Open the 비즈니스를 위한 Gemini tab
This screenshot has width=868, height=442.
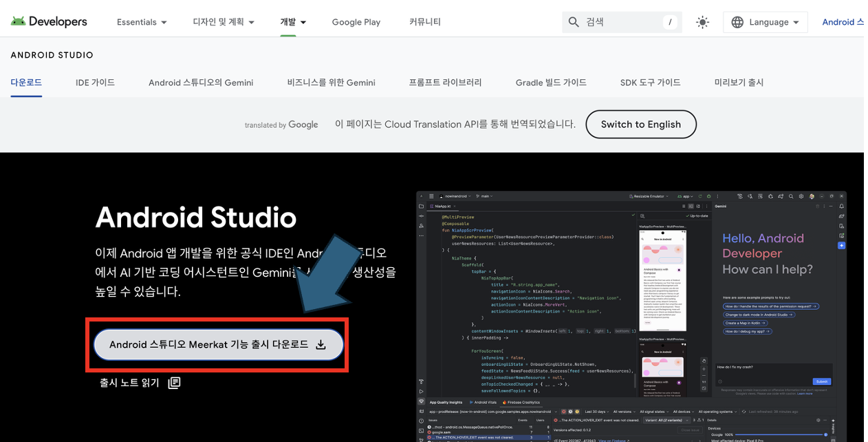click(x=331, y=83)
